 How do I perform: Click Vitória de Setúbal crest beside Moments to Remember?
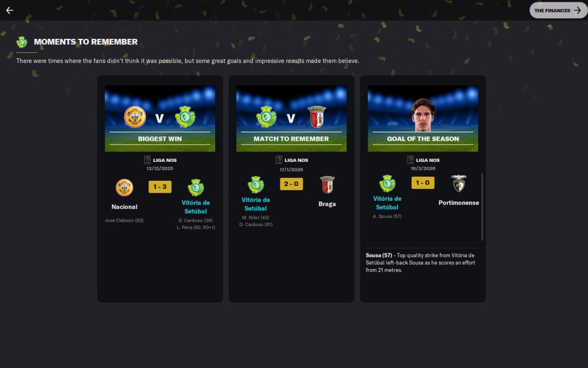[x=22, y=42]
